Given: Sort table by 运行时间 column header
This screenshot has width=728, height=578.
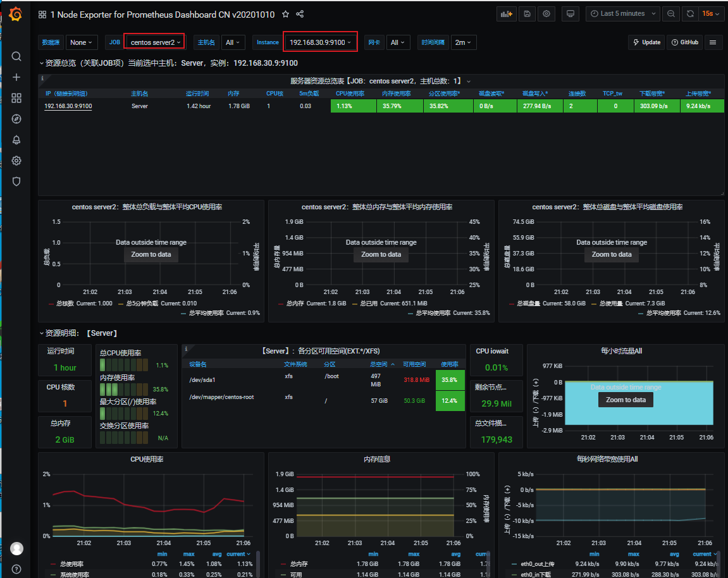Looking at the screenshot, I should pyautogui.click(x=197, y=94).
